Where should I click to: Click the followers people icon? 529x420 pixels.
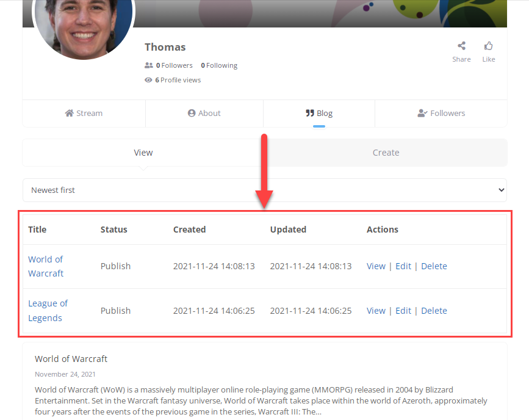[x=149, y=65]
